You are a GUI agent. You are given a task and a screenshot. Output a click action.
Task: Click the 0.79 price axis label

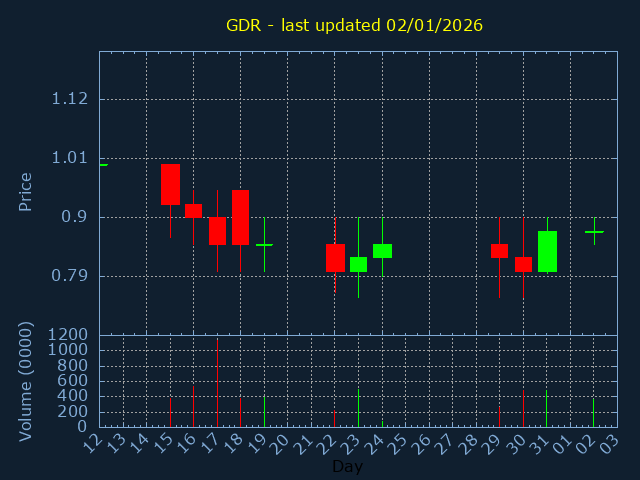click(x=69, y=276)
